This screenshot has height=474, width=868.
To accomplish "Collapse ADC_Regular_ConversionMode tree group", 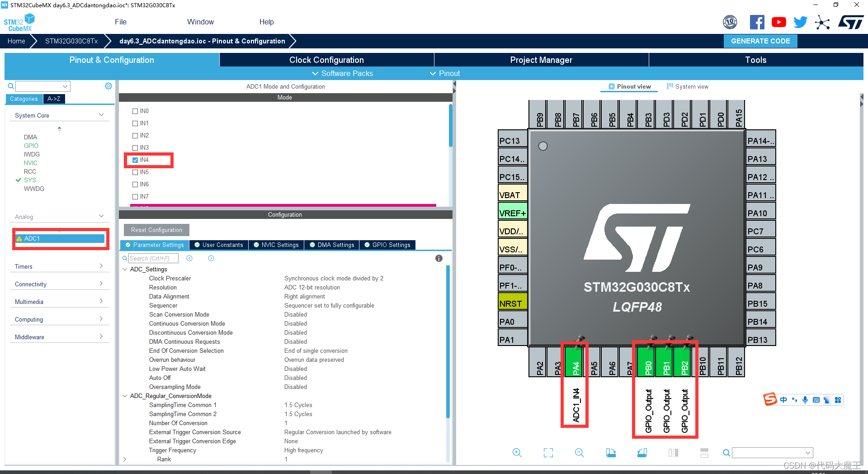I will click(x=125, y=396).
